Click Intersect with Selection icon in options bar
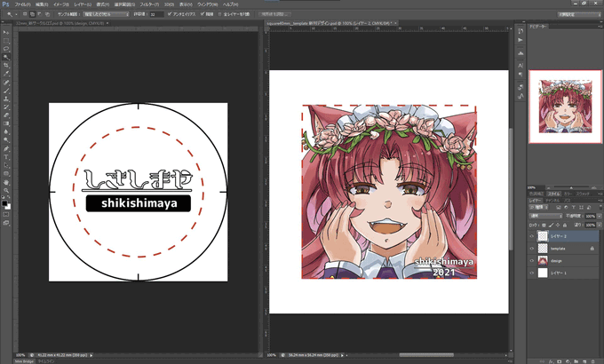This screenshot has height=364, width=604. [47, 14]
